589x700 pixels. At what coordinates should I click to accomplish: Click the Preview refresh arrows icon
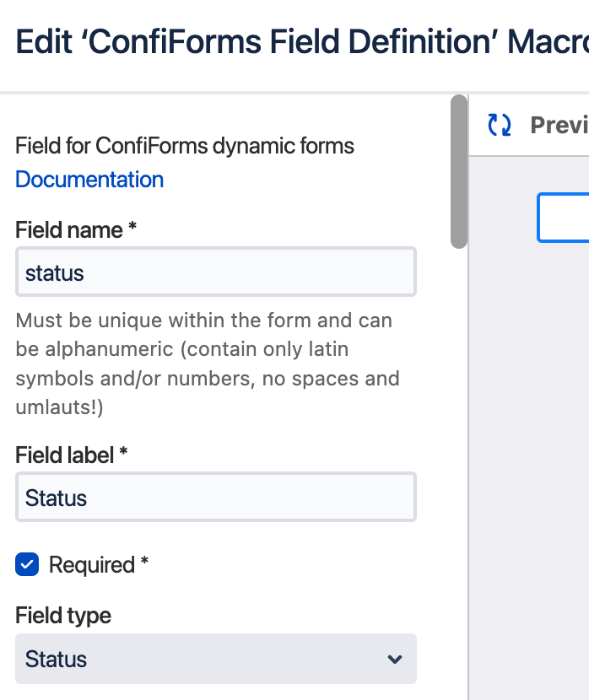pos(500,126)
